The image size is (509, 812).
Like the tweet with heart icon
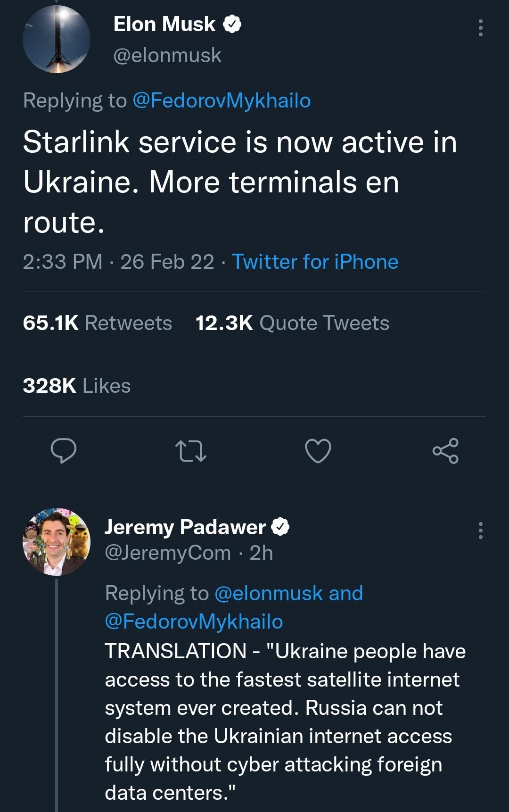point(318,450)
